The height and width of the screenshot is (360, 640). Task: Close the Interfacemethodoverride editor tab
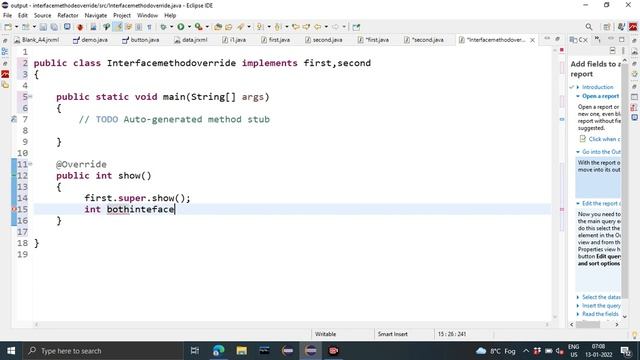pyautogui.click(x=532, y=40)
